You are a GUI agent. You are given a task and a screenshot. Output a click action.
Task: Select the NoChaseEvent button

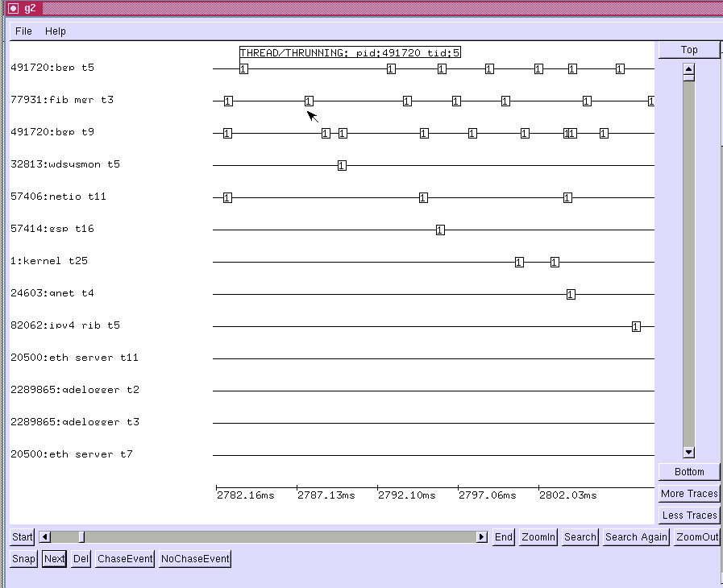(x=195, y=559)
